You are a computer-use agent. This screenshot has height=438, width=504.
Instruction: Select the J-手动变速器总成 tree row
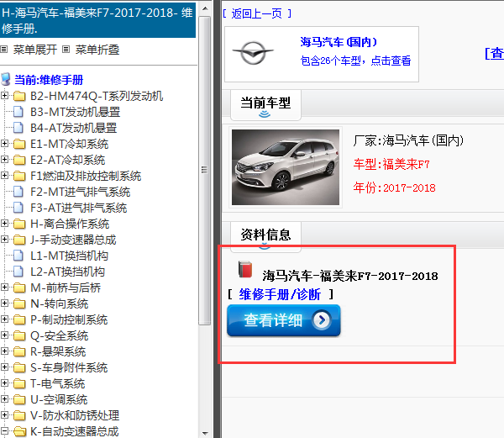click(x=73, y=240)
